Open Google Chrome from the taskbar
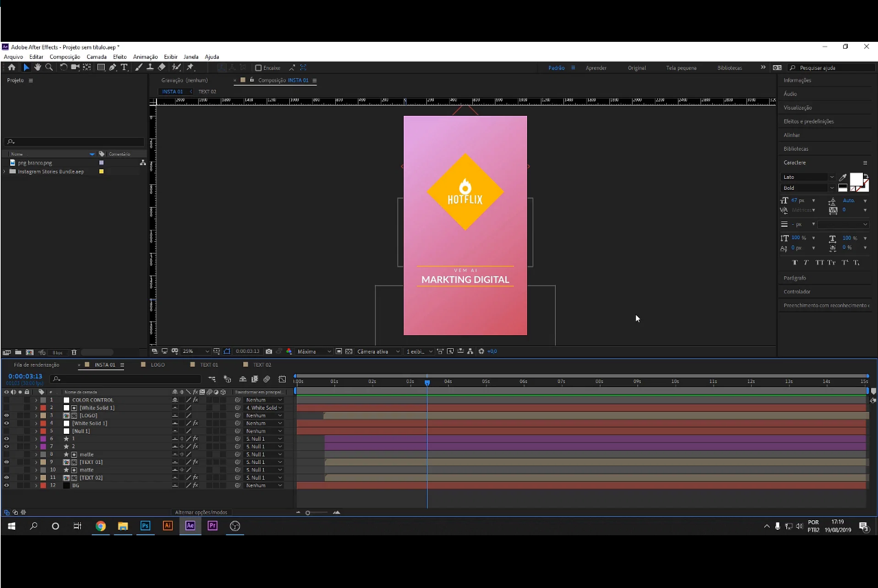This screenshot has height=588, width=878. (x=101, y=526)
